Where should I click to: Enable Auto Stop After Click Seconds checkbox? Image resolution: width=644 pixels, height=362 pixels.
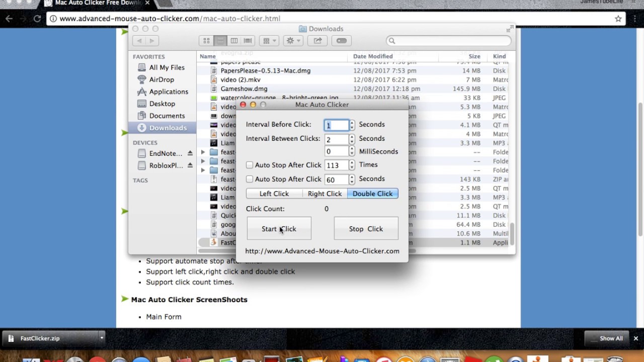[x=250, y=179]
